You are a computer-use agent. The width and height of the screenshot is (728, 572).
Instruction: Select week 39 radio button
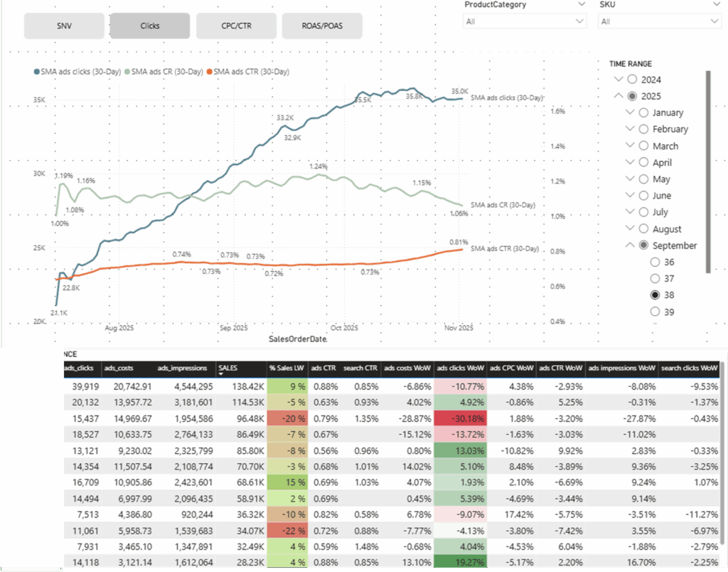(657, 312)
